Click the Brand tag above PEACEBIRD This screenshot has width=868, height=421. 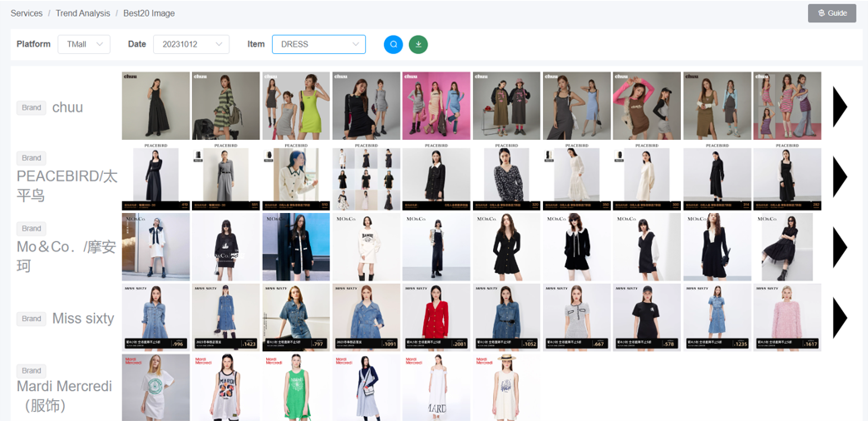pos(32,158)
